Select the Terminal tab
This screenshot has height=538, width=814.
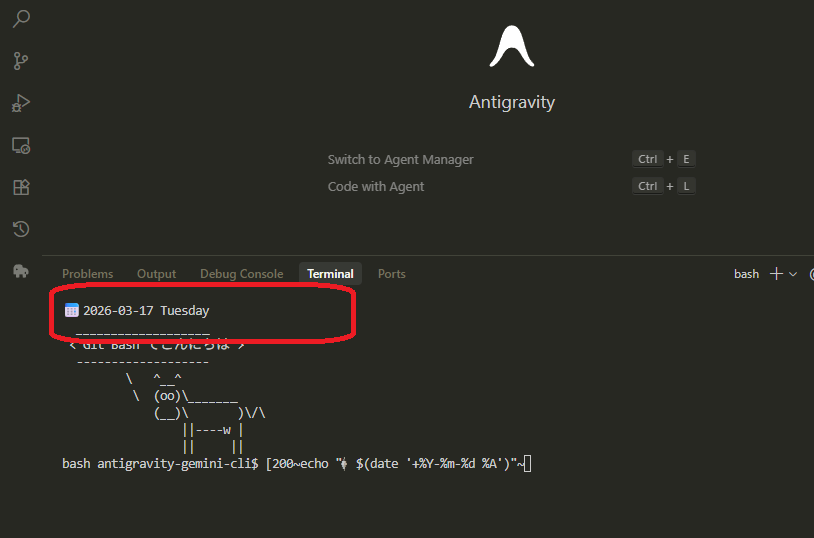330,274
